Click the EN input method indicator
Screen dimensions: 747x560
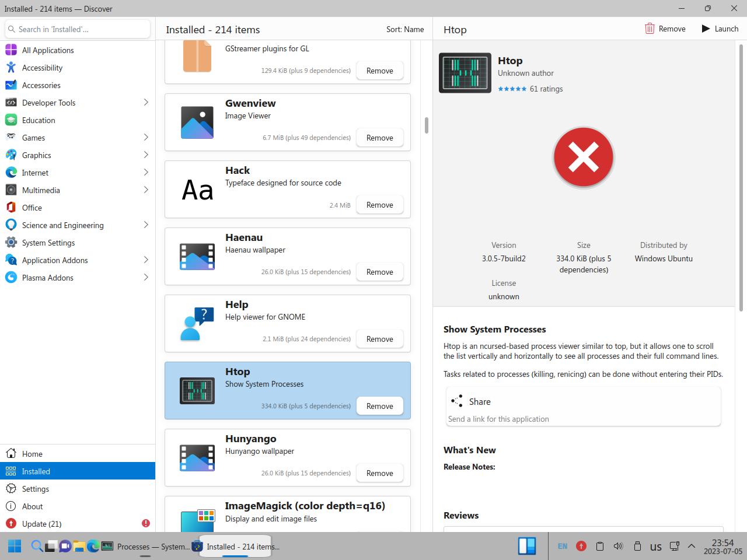click(x=563, y=546)
